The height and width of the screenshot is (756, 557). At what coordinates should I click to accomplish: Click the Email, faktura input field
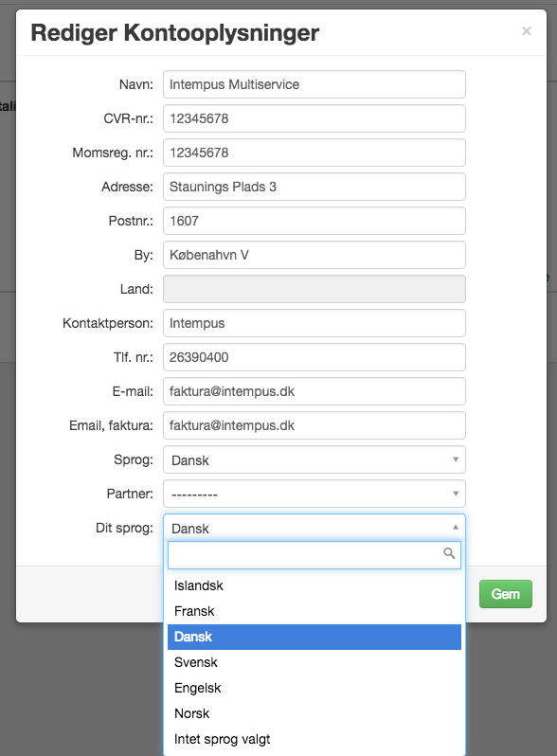click(x=314, y=425)
